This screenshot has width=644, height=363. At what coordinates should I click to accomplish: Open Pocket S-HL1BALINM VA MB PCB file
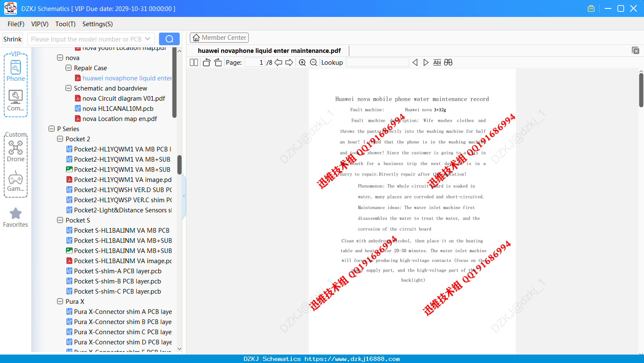point(118,231)
